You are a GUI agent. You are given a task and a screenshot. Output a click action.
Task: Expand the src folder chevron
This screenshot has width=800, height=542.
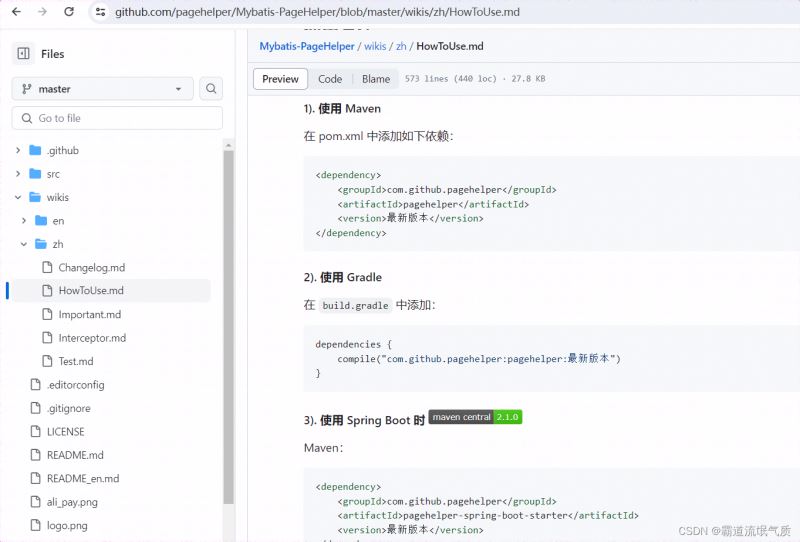pos(18,174)
